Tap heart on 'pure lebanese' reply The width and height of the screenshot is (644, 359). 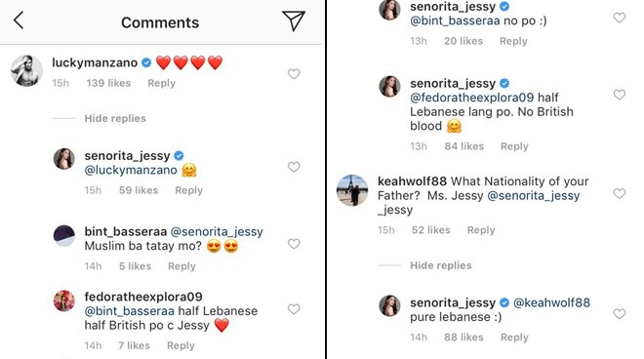click(620, 314)
